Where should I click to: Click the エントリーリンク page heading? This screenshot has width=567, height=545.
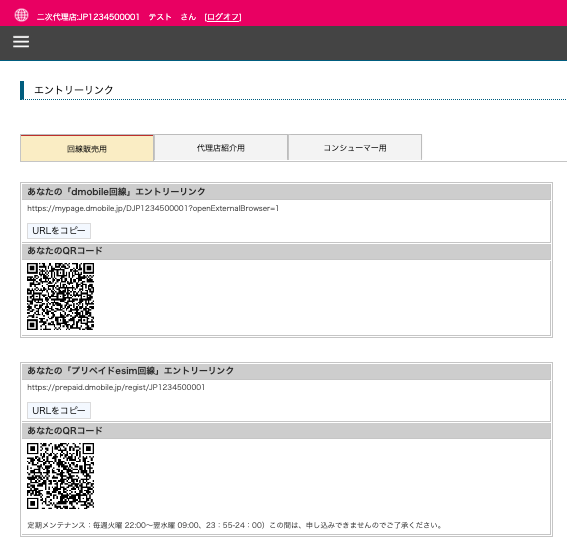click(74, 90)
